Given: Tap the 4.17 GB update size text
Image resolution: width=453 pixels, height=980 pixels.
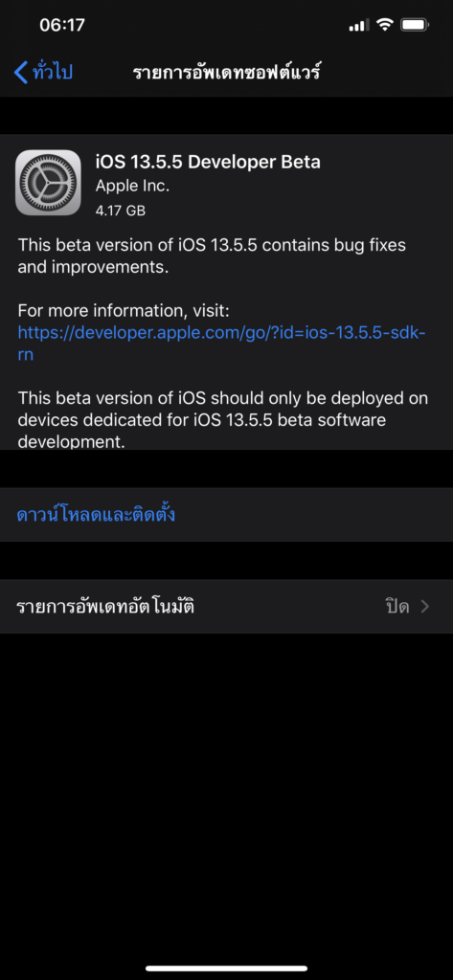Looking at the screenshot, I should pos(120,211).
